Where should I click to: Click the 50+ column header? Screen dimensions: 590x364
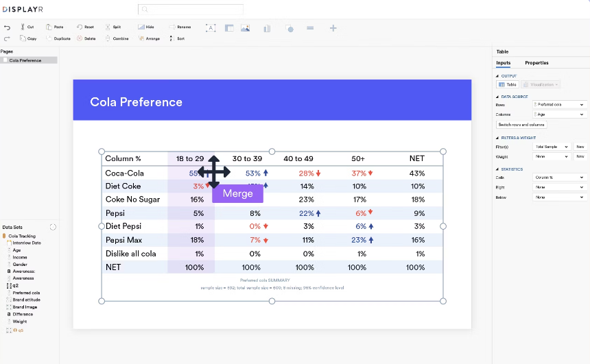pos(358,158)
